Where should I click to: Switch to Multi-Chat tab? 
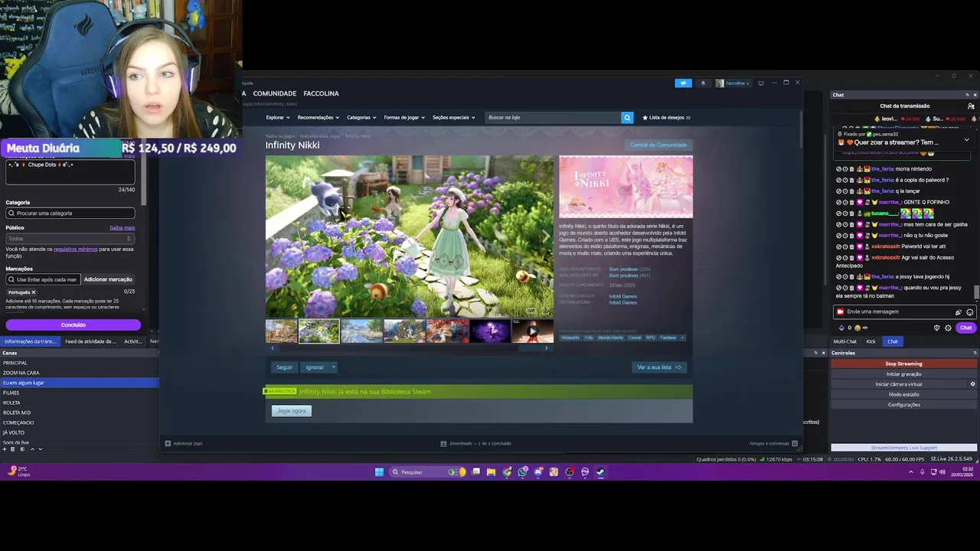pos(845,341)
